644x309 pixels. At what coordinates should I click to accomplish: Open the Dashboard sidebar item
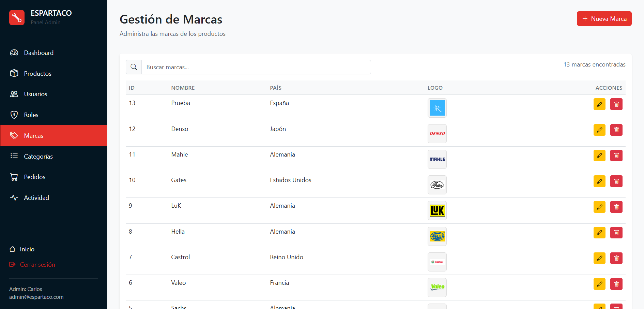pos(53,53)
